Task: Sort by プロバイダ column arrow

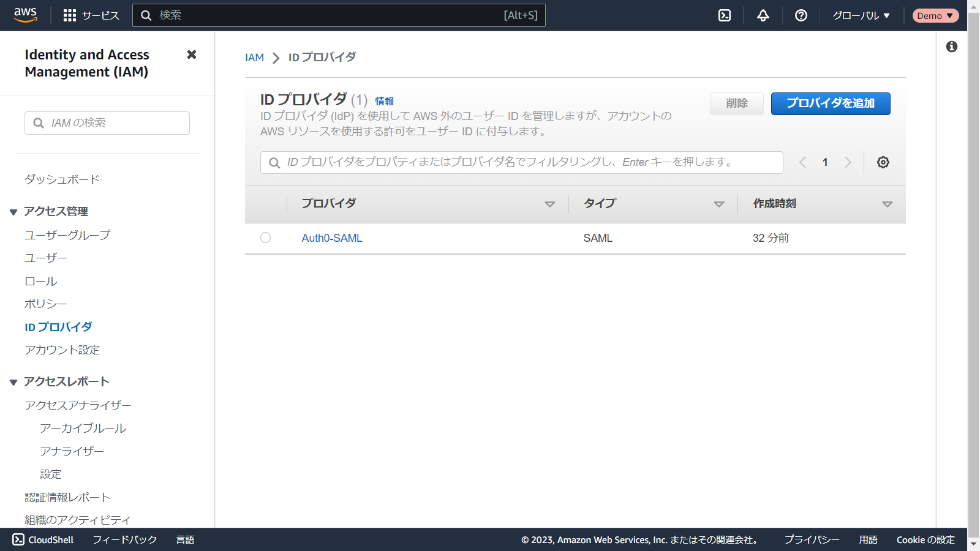Action: click(x=549, y=204)
